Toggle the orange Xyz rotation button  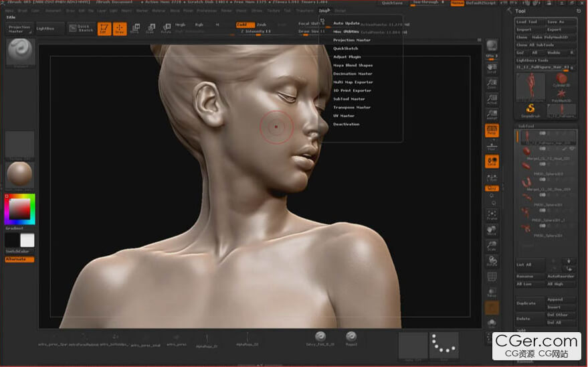click(492, 188)
